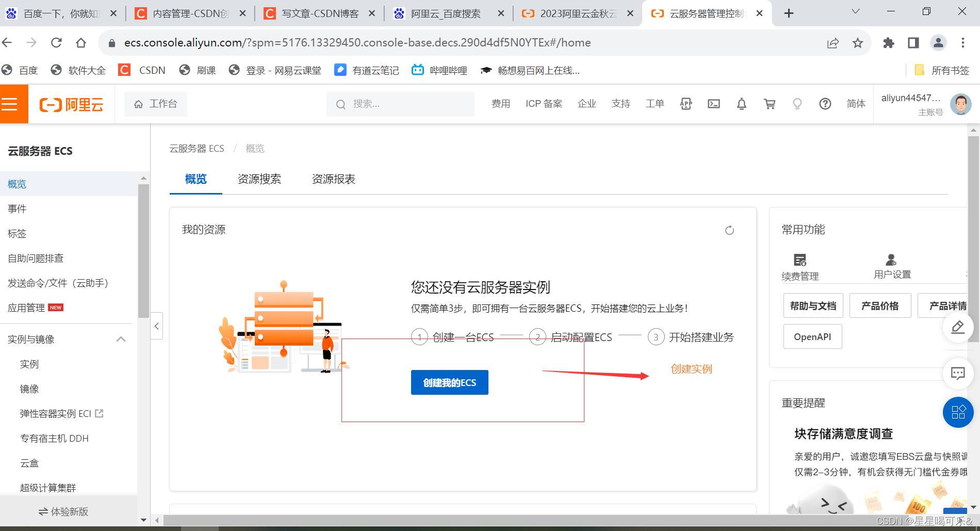Open OpenAPI button

812,336
